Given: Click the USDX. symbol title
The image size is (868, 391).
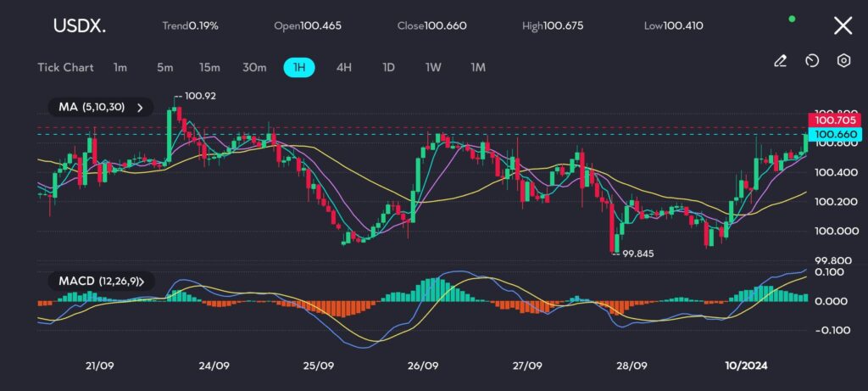Looking at the screenshot, I should coord(80,25).
